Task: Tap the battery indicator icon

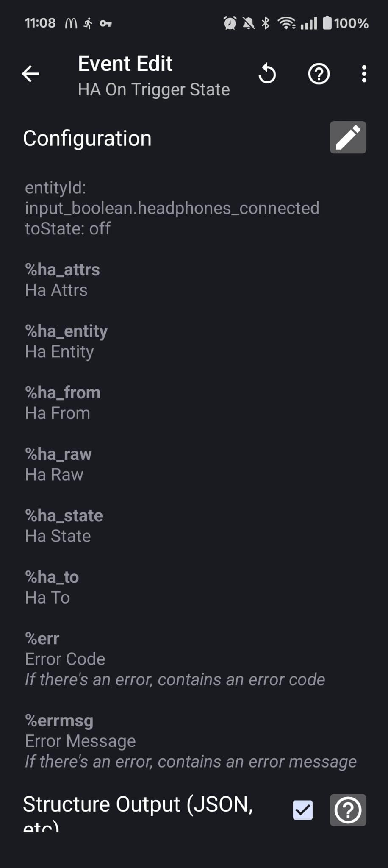Action: pos(327,23)
